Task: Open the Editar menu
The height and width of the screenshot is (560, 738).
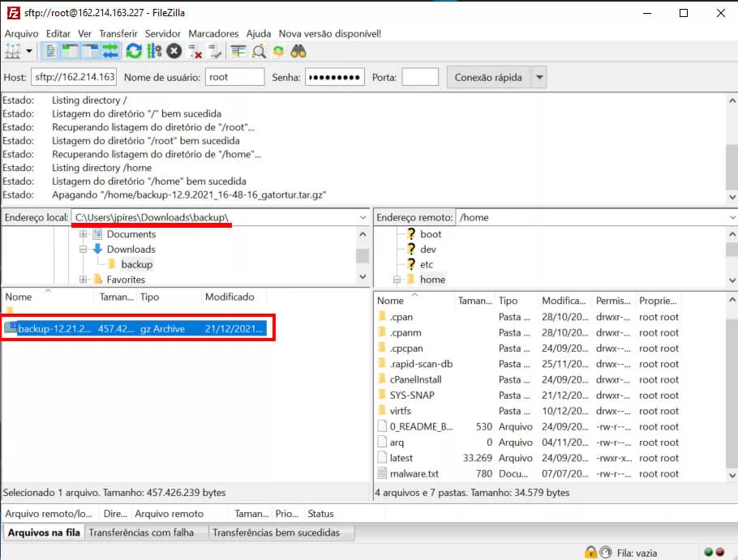Action: coord(58,33)
